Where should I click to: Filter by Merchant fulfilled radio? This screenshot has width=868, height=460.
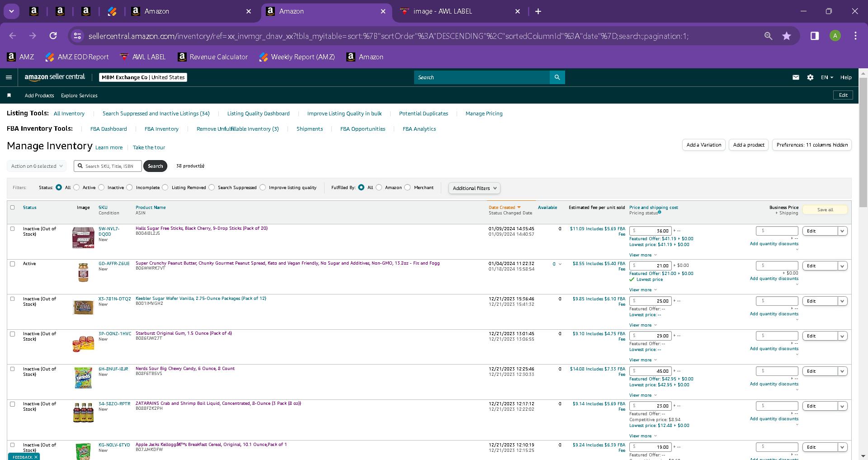click(x=408, y=187)
